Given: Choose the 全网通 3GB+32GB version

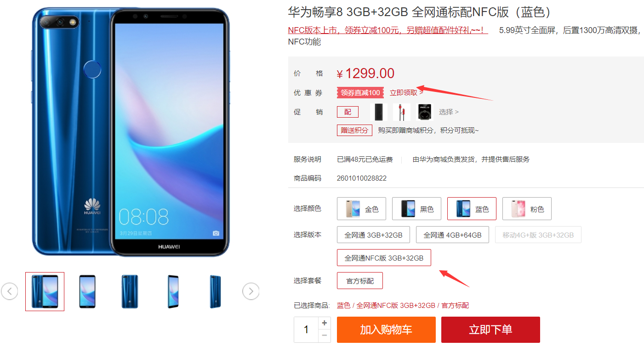Looking at the screenshot, I should click(x=374, y=235).
